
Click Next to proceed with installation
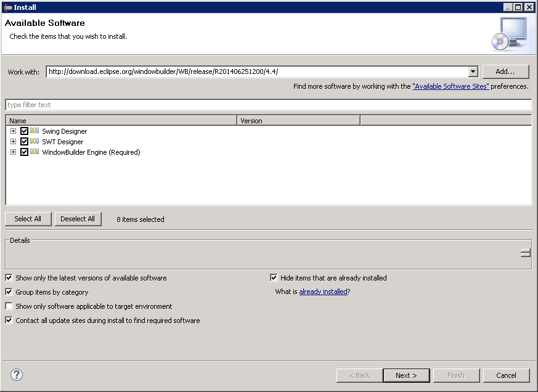[x=406, y=375]
